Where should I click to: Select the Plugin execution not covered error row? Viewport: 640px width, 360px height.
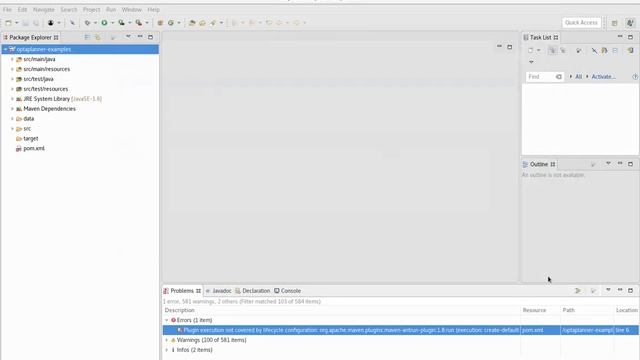click(400, 330)
